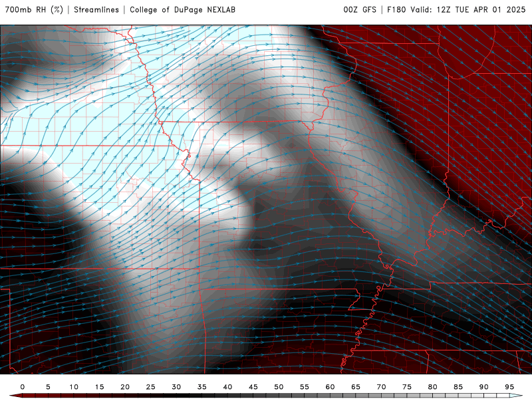
Task: Click the '5' colorbar scale label
Action: tap(48, 387)
